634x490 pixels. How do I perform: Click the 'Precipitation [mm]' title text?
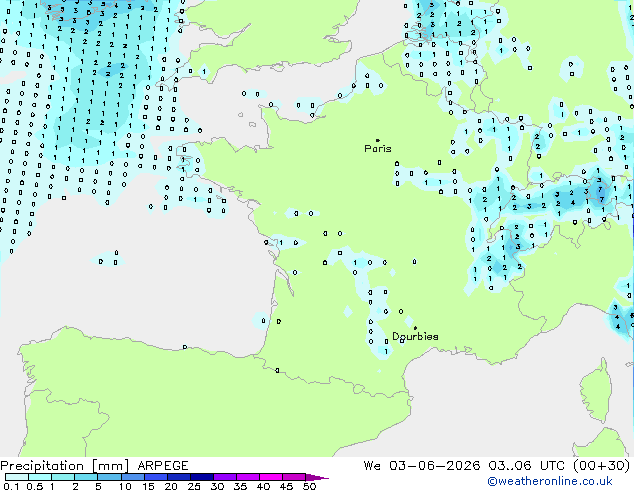coord(65,466)
